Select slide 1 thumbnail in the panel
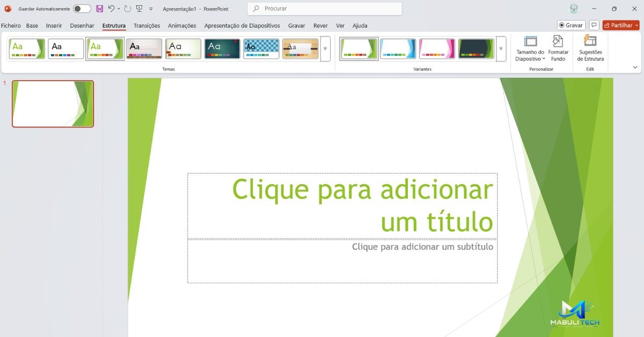644x337 pixels. click(x=53, y=104)
